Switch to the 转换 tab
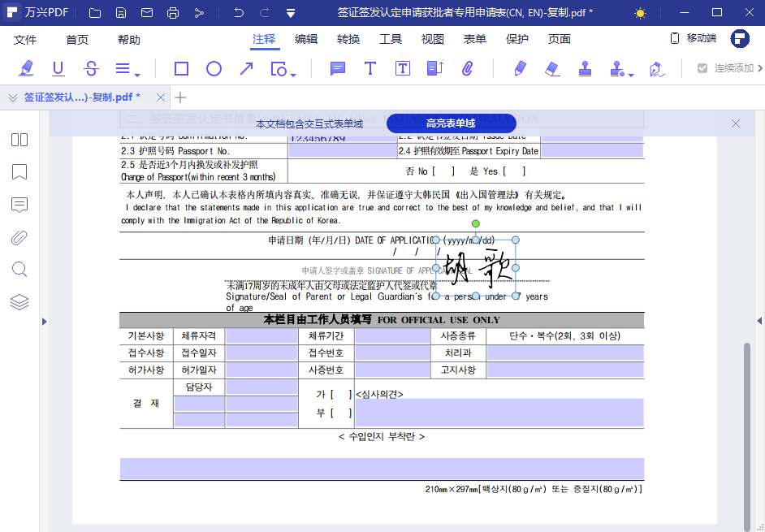Screen dimensions: 765x532 coord(348,39)
